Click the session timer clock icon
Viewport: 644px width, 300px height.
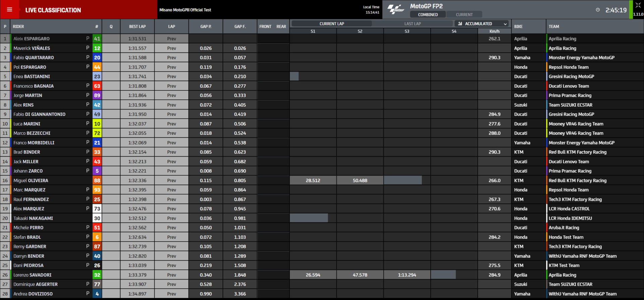(x=598, y=10)
